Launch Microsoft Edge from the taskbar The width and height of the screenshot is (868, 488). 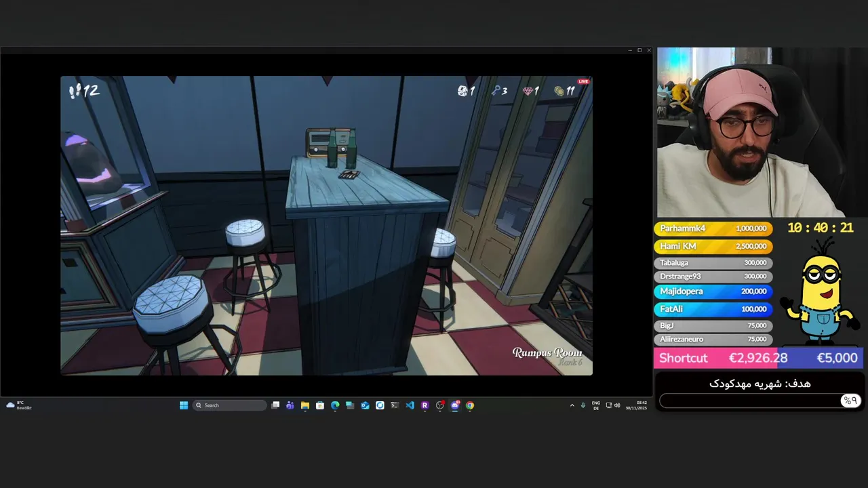click(x=335, y=405)
